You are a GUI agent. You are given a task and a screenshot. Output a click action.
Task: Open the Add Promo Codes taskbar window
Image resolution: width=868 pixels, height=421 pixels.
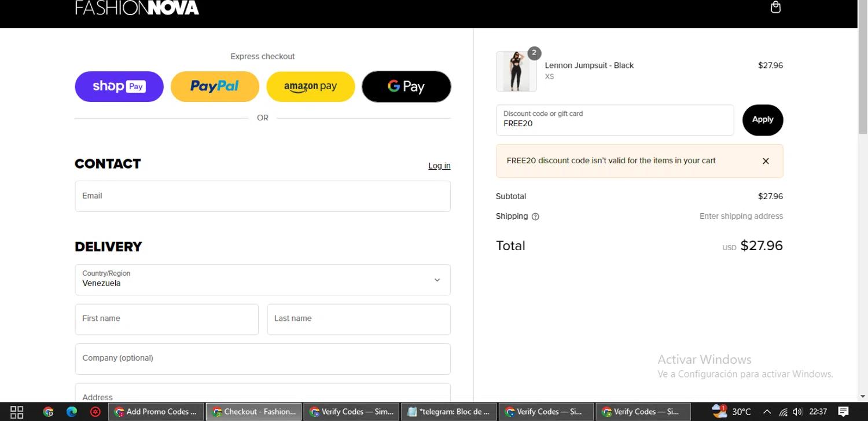point(156,412)
